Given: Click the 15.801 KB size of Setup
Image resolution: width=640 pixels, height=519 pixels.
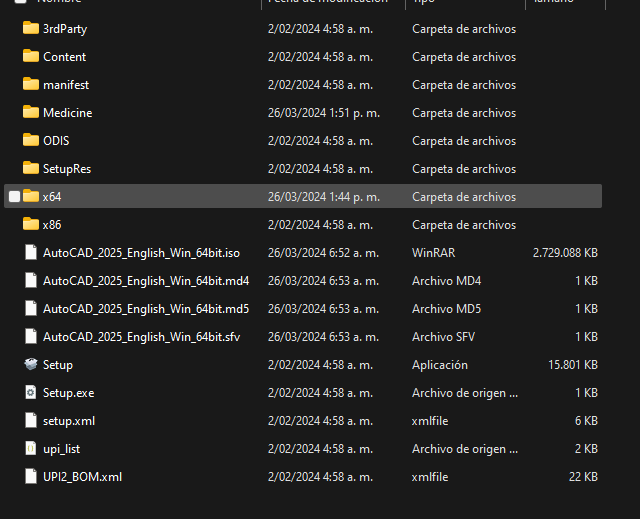Looking at the screenshot, I should tap(573, 365).
